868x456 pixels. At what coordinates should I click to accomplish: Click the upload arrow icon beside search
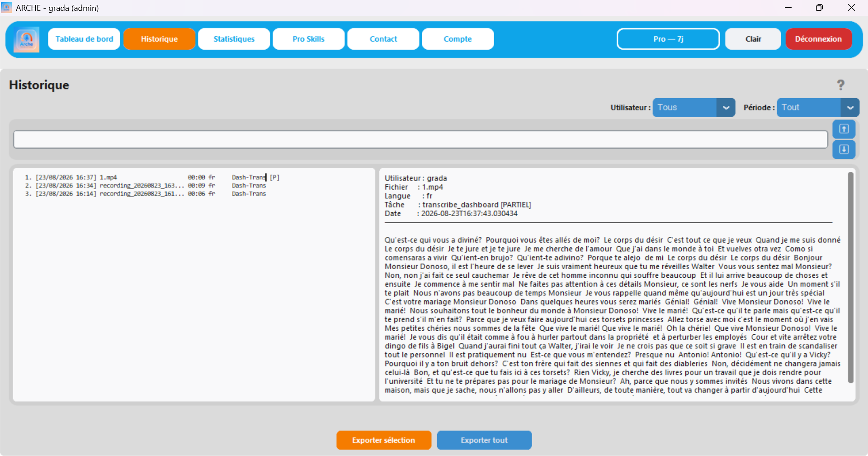(844, 129)
